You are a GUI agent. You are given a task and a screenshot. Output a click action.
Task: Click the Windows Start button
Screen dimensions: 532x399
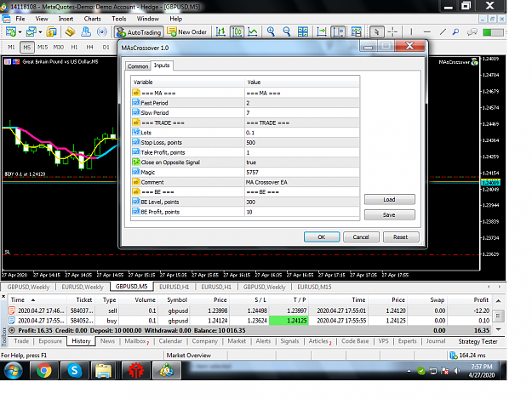[x=14, y=371]
